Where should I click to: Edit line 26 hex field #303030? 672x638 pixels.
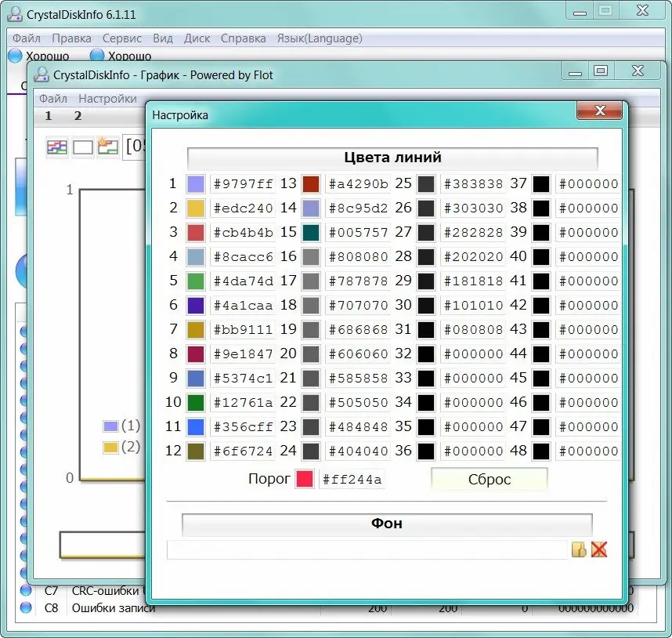coord(473,208)
